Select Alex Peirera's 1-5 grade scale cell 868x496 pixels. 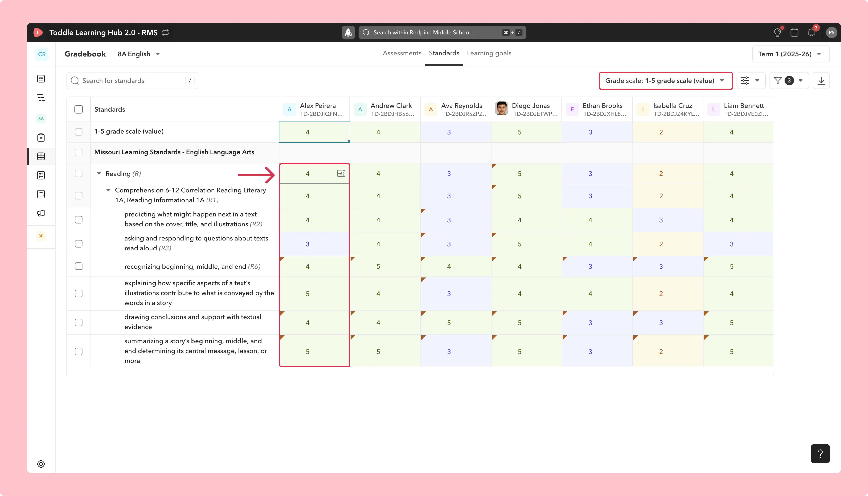(x=314, y=132)
